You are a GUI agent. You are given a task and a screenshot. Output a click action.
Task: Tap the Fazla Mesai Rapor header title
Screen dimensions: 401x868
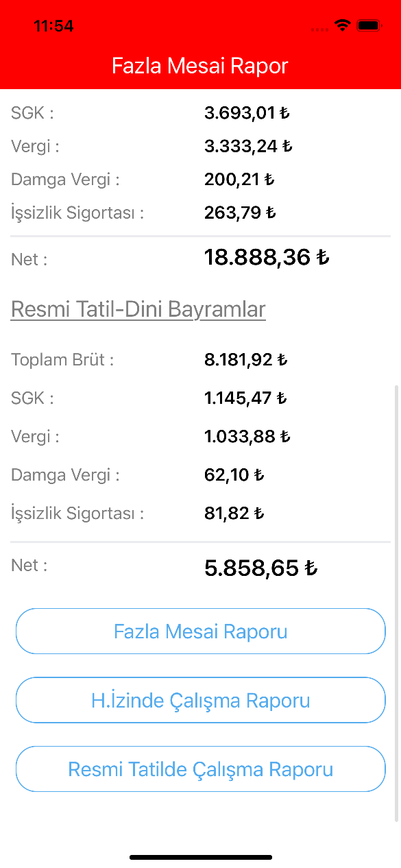200,66
